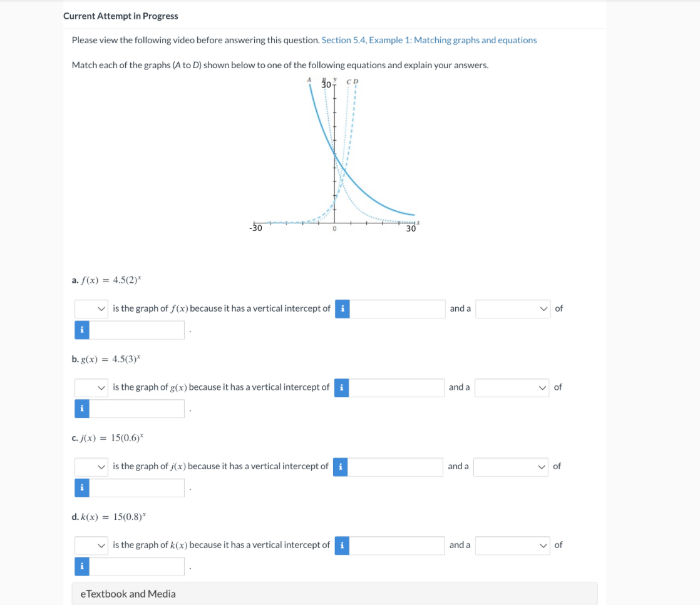Click the info icon in part b's vertical intercept box
The width and height of the screenshot is (700, 605).
click(342, 387)
